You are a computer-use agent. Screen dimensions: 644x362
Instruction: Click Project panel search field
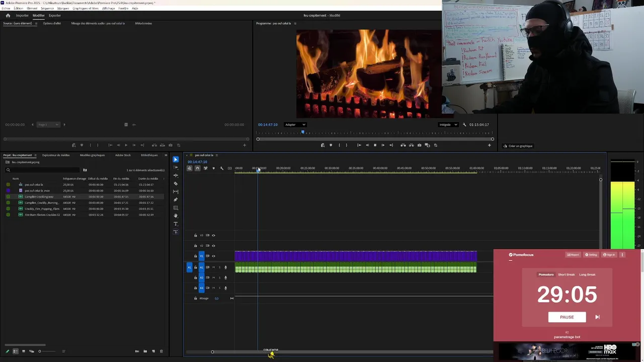[42, 170]
